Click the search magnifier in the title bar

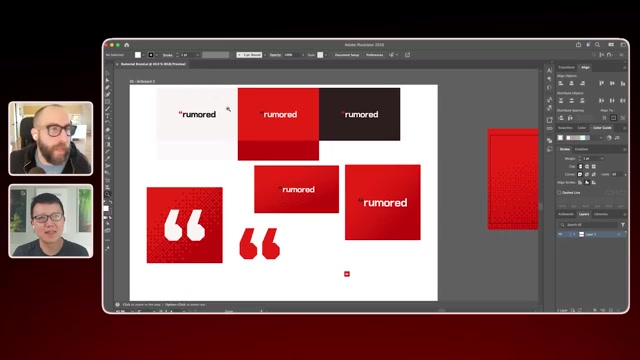(598, 45)
